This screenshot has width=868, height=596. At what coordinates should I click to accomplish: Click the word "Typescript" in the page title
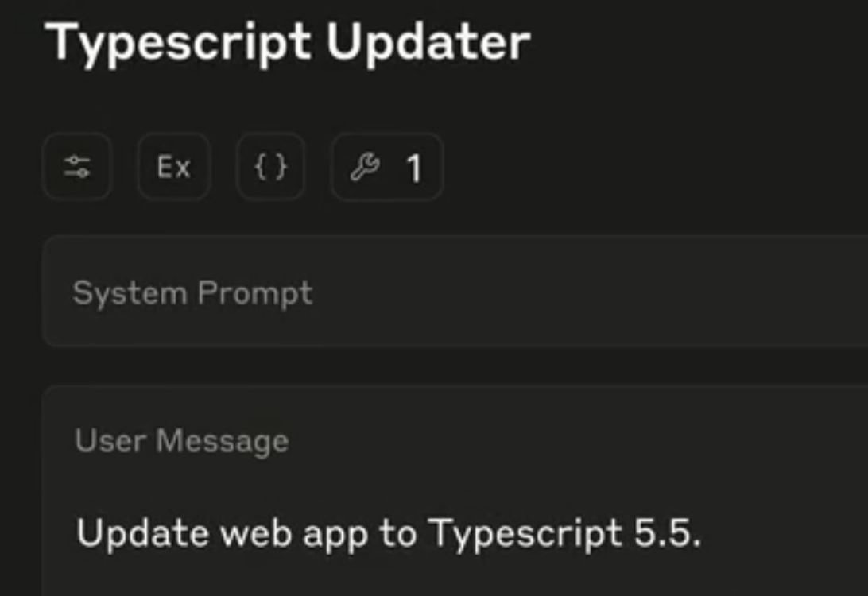pyautogui.click(x=178, y=44)
